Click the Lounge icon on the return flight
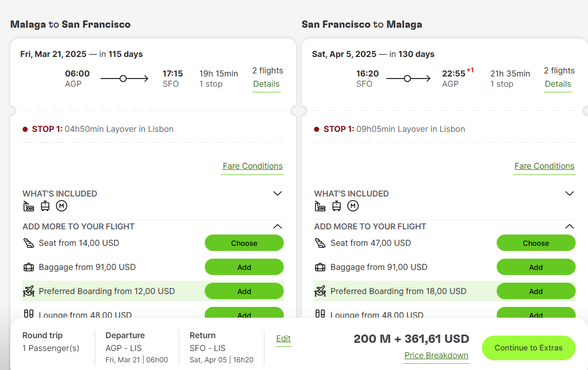 pos(320,314)
